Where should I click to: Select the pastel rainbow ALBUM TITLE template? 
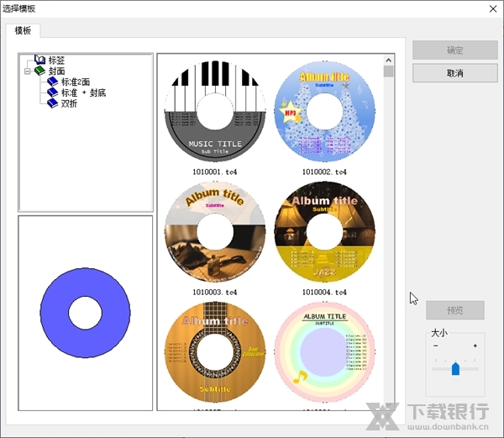(x=324, y=351)
